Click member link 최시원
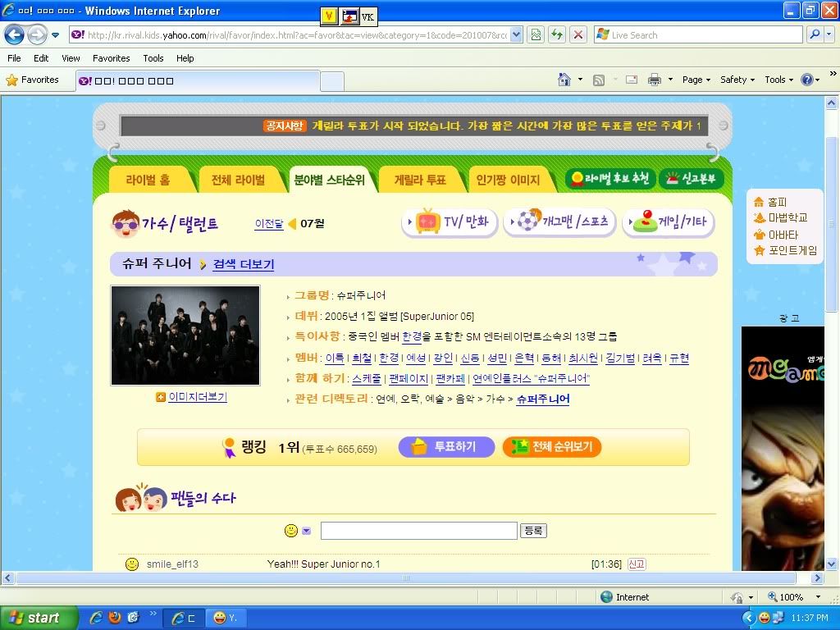 583,358
